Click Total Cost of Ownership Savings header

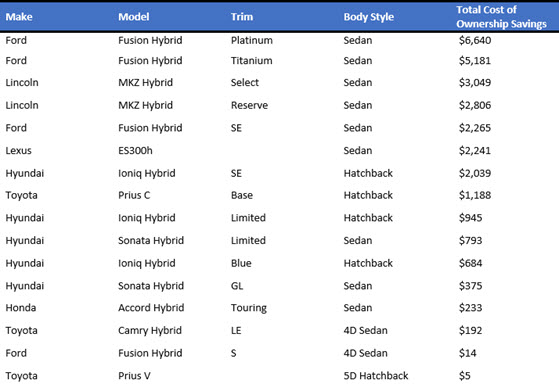point(501,17)
